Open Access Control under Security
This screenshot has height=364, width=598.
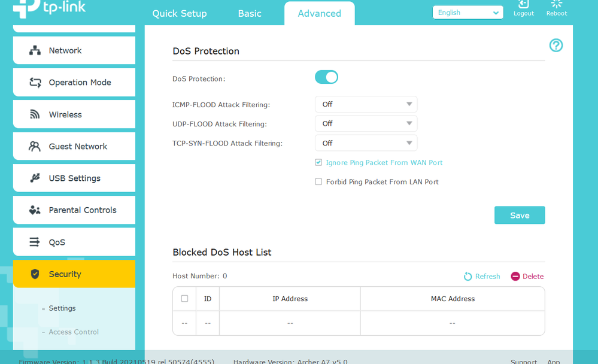[x=74, y=332]
